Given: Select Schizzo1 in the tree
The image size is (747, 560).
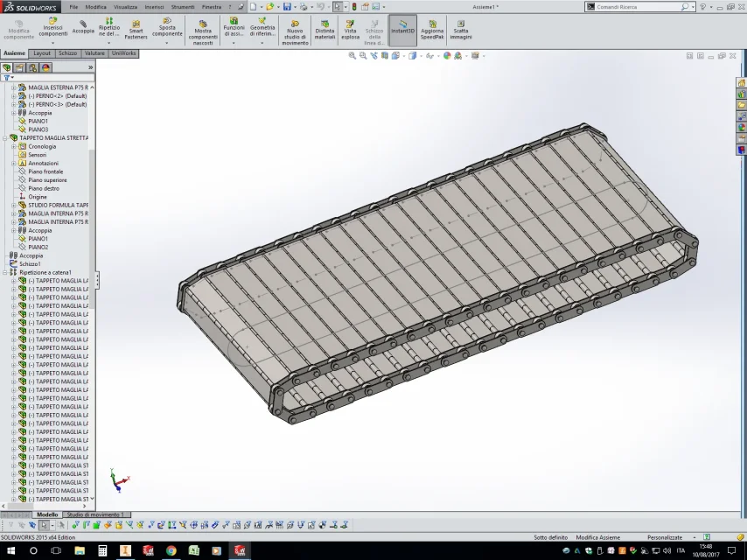Looking at the screenshot, I should [x=30, y=264].
